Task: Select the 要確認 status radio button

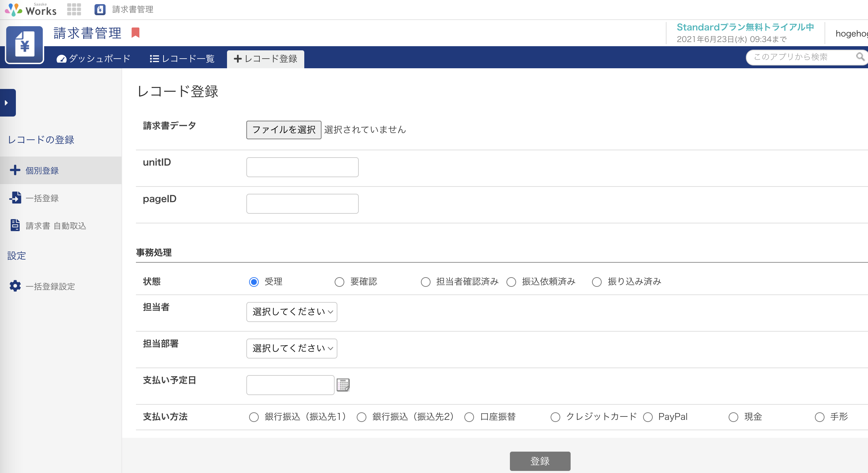Action: point(339,282)
